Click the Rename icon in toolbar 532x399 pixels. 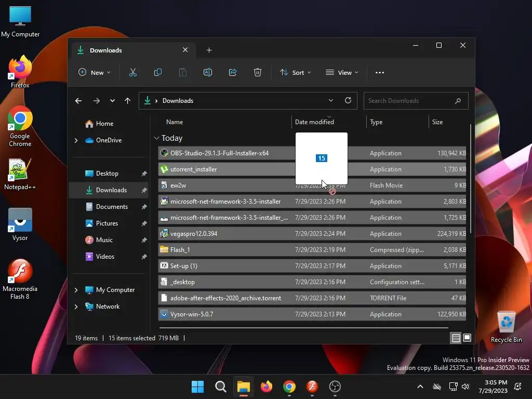click(x=208, y=72)
